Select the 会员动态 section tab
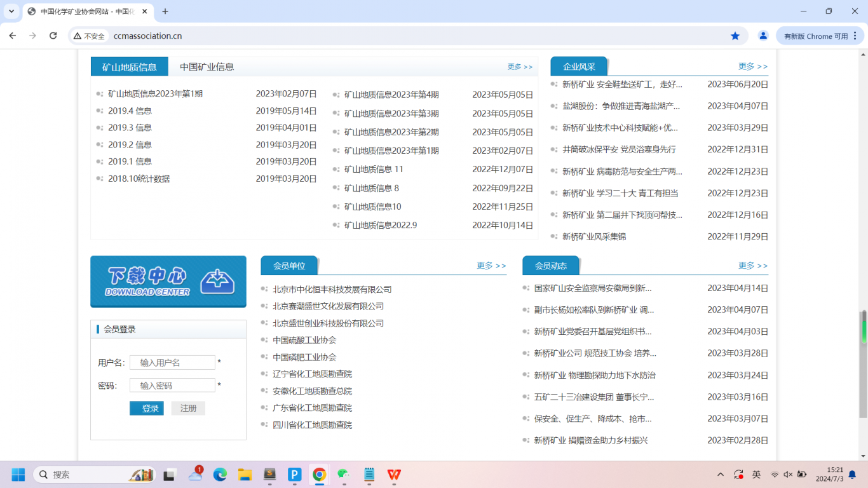The width and height of the screenshot is (868, 488). click(x=551, y=266)
